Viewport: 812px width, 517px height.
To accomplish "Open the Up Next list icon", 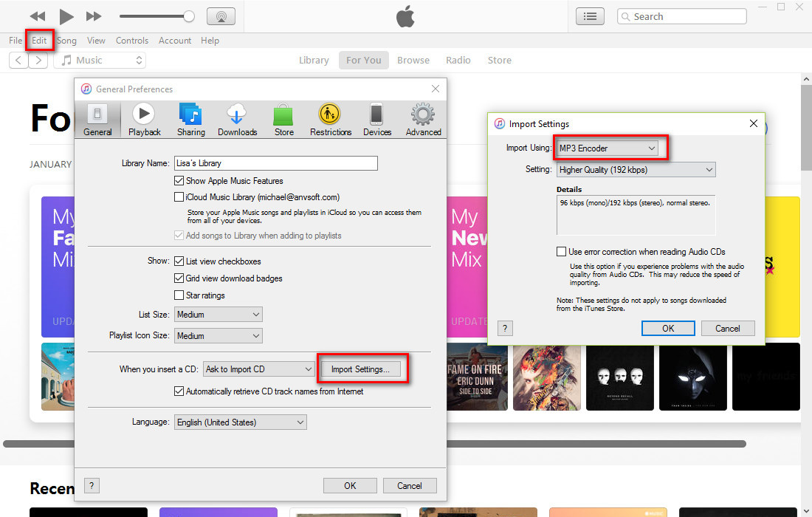I will pos(590,16).
